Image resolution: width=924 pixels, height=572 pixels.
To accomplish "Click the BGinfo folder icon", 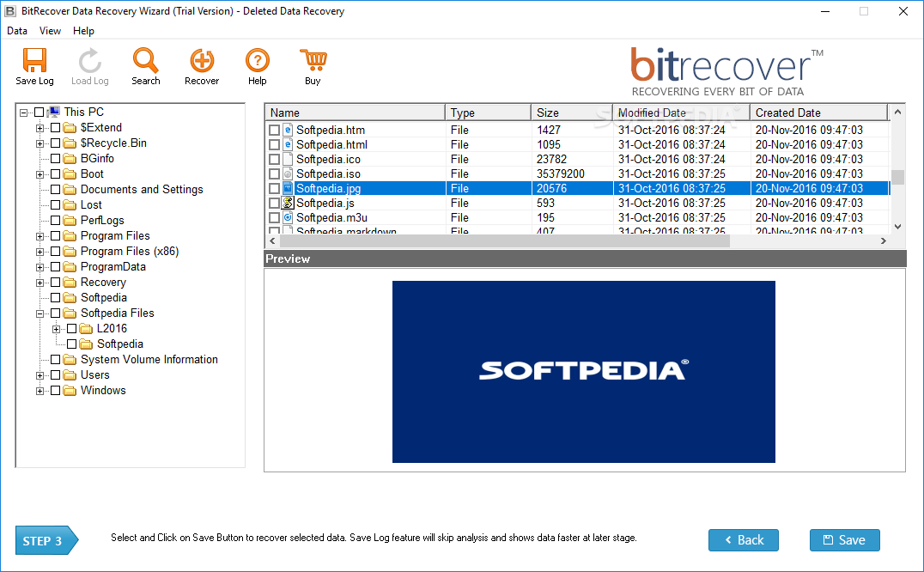I will pos(70,159).
